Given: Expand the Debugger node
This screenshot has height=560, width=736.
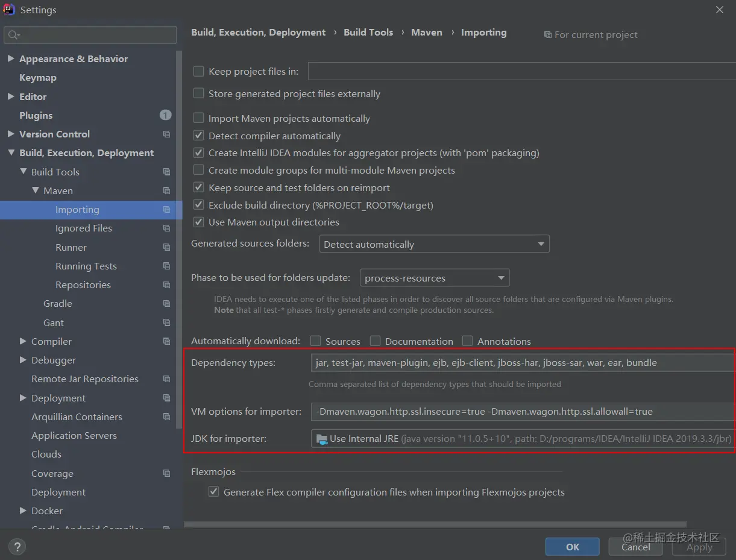Looking at the screenshot, I should pyautogui.click(x=23, y=360).
